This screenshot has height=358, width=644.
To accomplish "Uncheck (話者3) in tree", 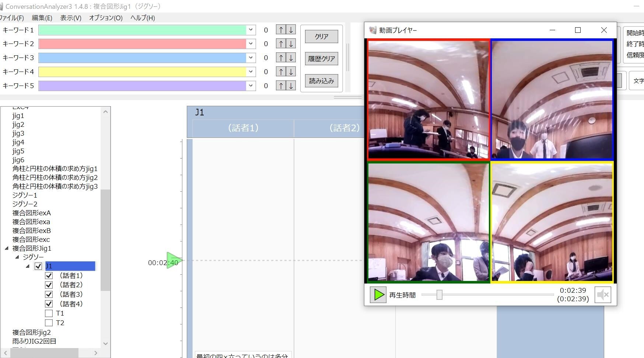I will 49,294.
